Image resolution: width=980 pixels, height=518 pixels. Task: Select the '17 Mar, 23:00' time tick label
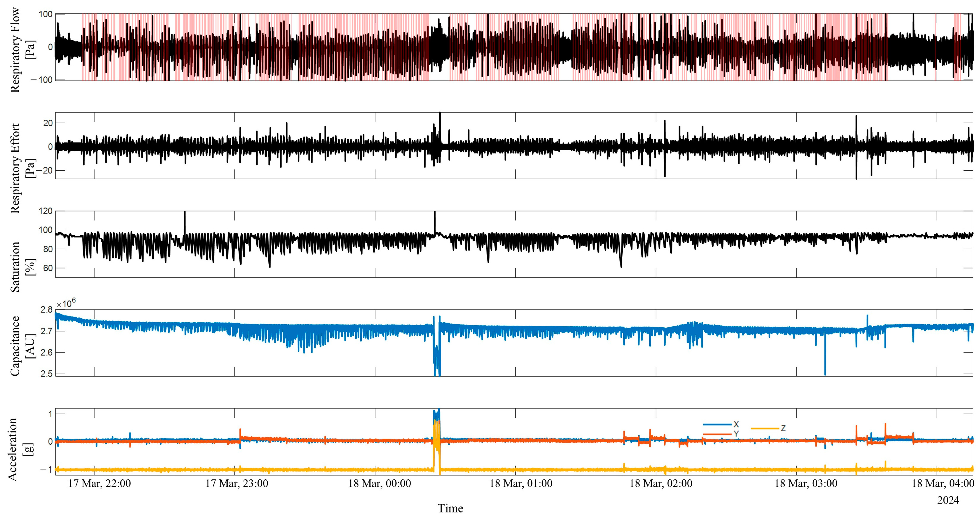pyautogui.click(x=237, y=484)
